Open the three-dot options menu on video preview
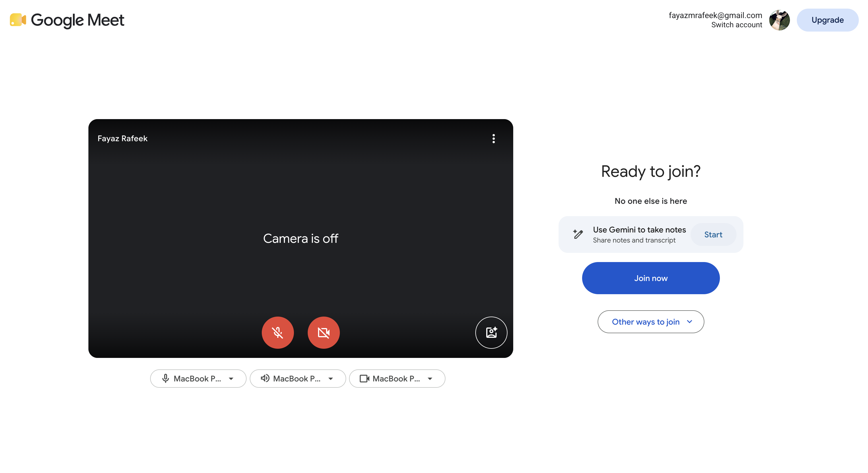 pyautogui.click(x=493, y=138)
